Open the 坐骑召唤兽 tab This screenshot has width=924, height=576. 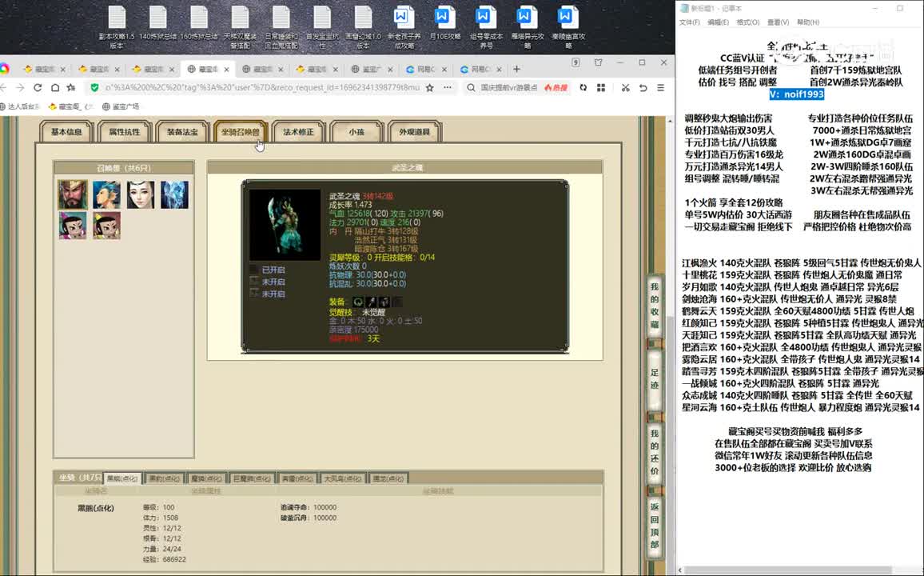[x=241, y=131]
